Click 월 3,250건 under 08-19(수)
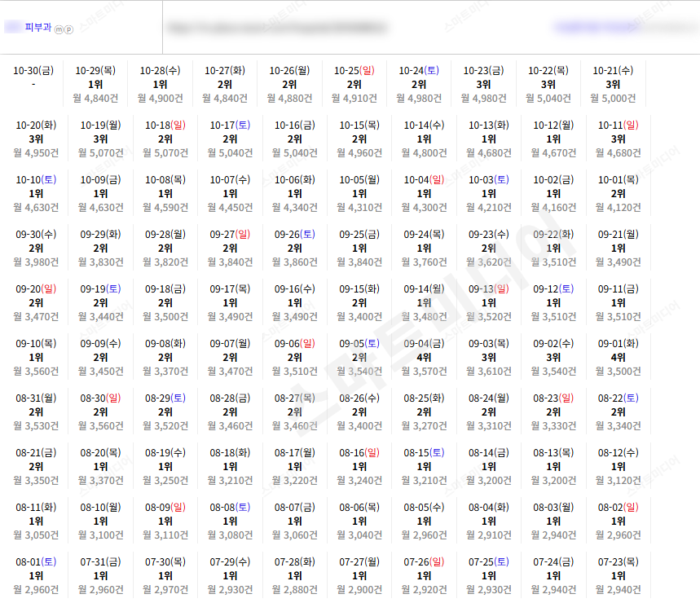Viewport: 700px width, 603px height. [165, 480]
